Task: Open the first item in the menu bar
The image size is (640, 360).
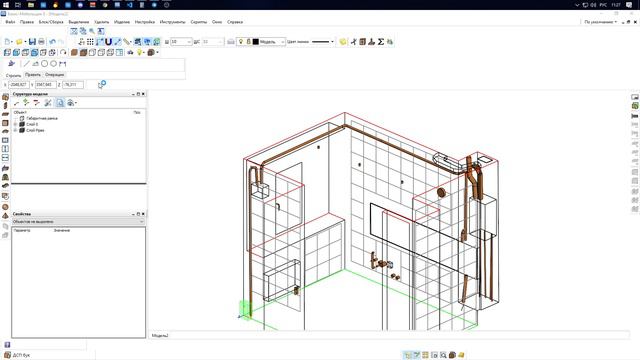Action: [10, 22]
